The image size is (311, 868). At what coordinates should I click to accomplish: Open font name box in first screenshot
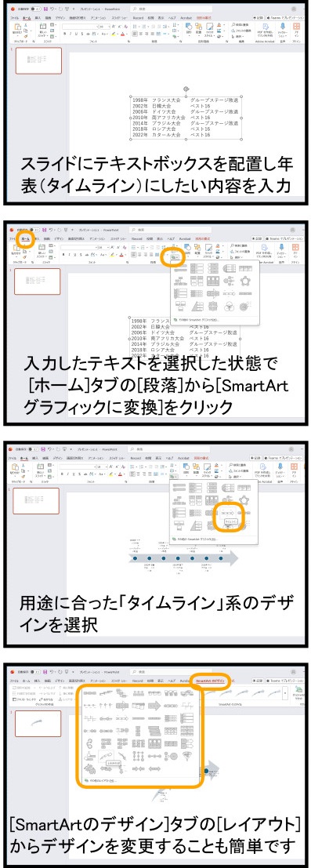(x=80, y=27)
